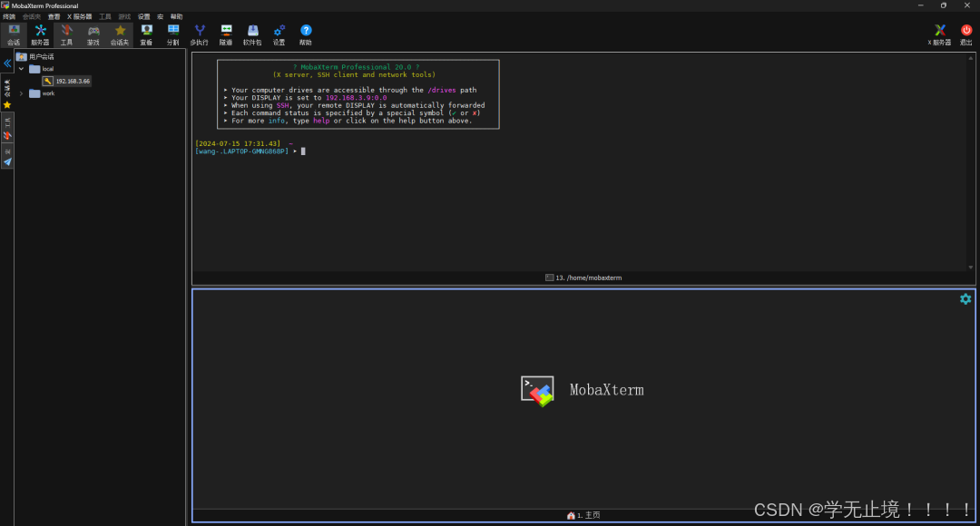Click the terminal scrollbar up arrow
This screenshot has width=980, height=526.
pyautogui.click(x=971, y=58)
